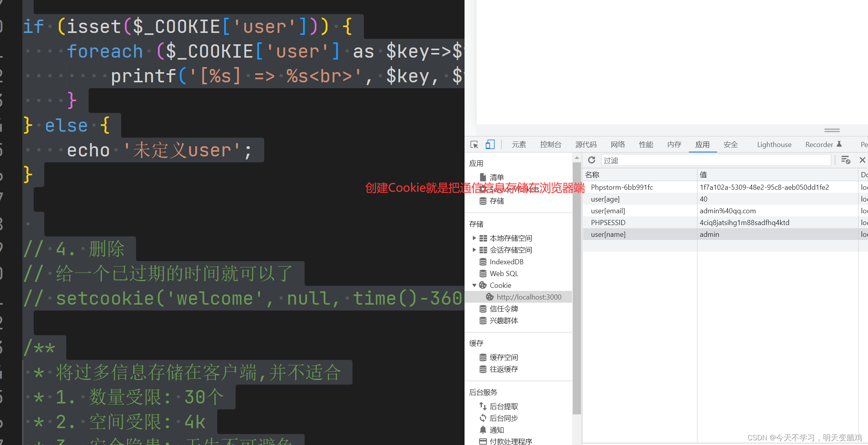868x445 pixels.
Task: Click the clear all cookies icon
Action: point(846,160)
